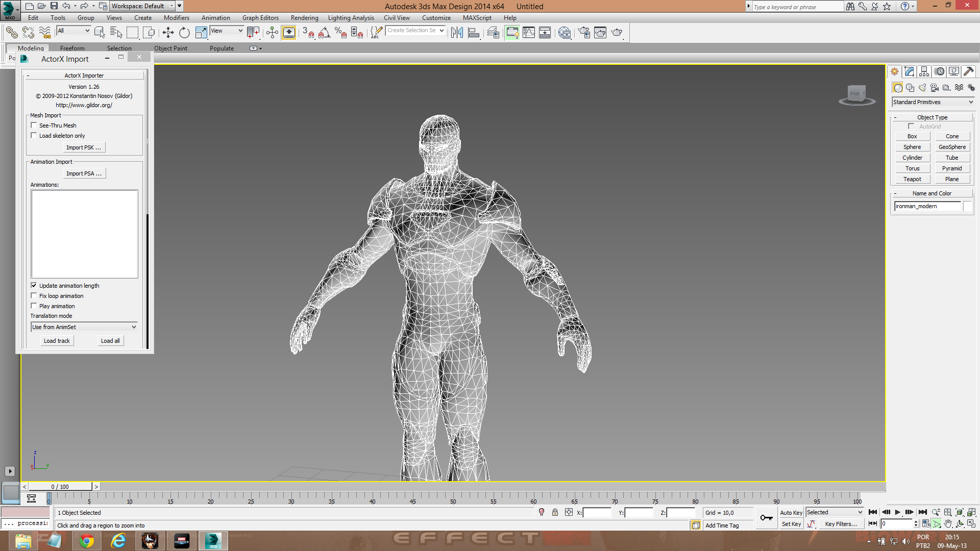This screenshot has width=980, height=551.
Task: Click the Render Production teapot icon
Action: coord(617,33)
